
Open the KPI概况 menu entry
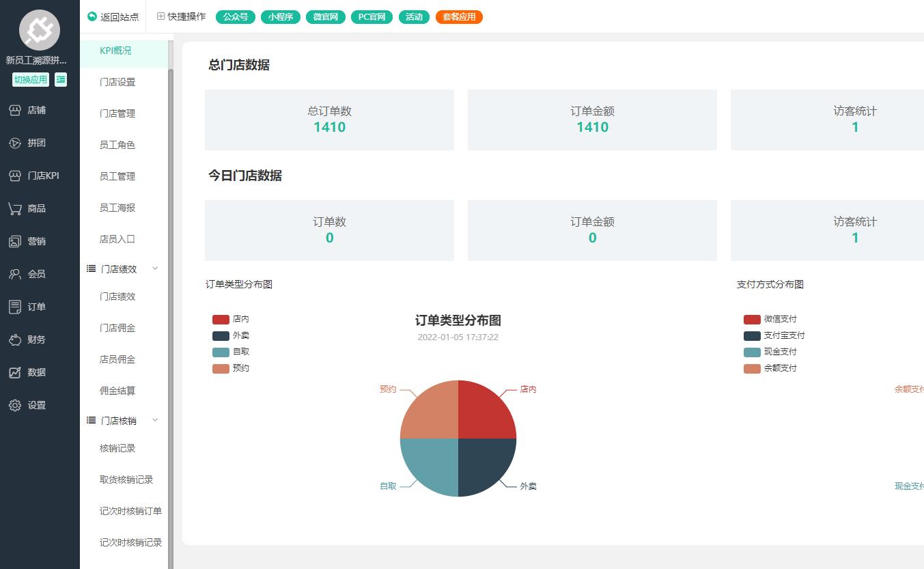pos(115,50)
